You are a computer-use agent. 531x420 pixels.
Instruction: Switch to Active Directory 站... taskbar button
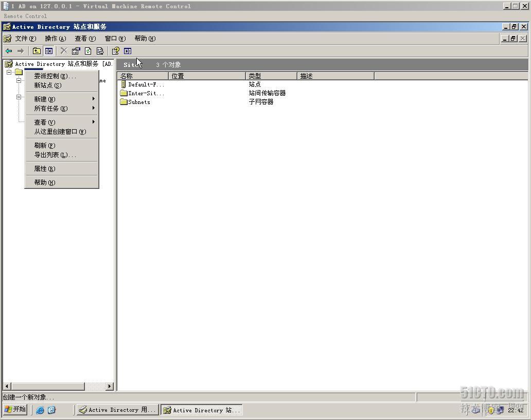click(202, 410)
